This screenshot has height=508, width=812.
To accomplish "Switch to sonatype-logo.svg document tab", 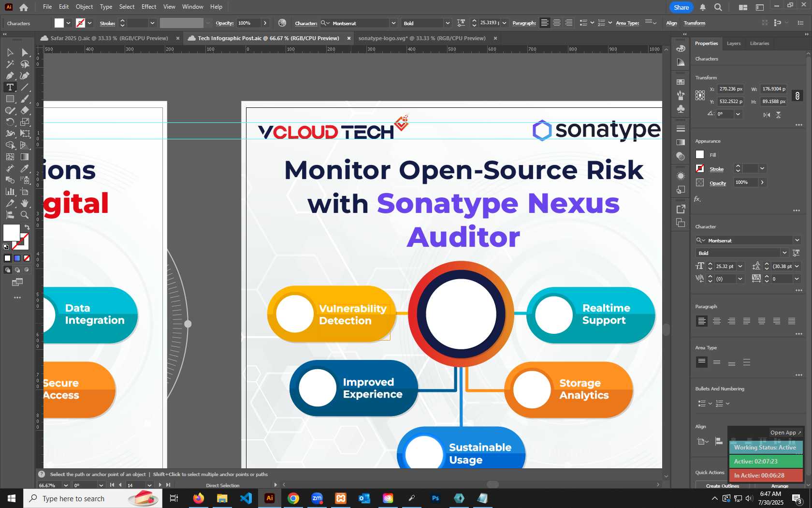I will click(x=422, y=38).
